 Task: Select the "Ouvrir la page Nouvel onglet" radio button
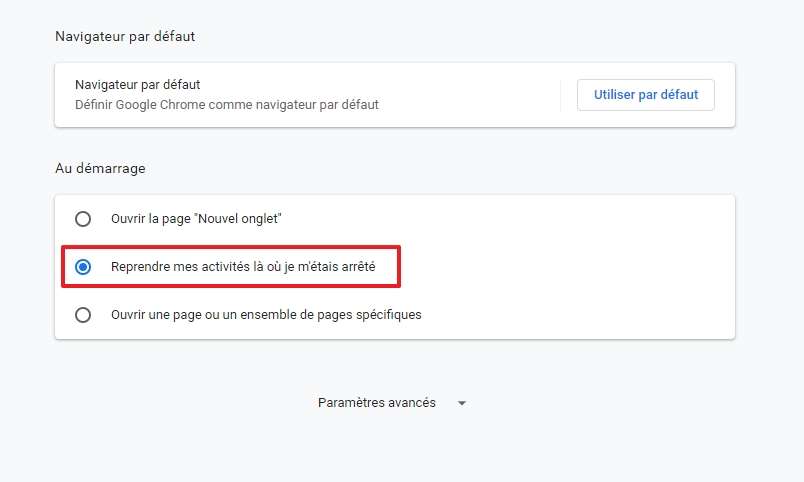83,219
